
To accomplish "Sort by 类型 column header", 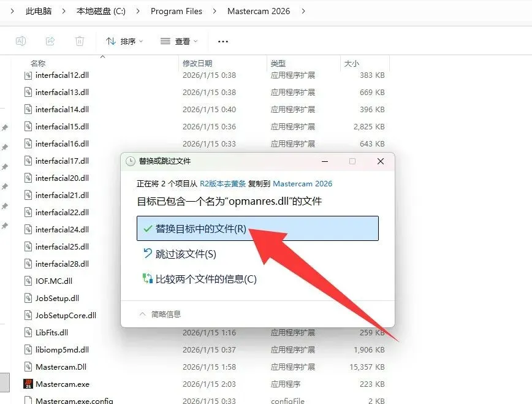I will coord(278,64).
